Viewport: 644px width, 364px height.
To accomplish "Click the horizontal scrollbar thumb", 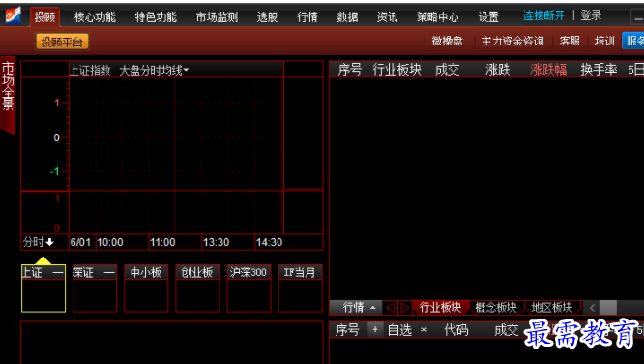I will click(608, 308).
